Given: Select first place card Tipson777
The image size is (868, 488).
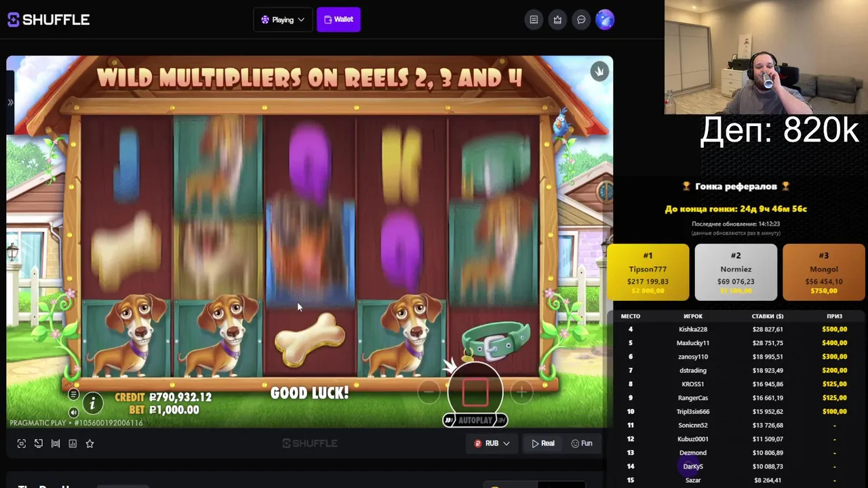Looking at the screenshot, I should click(x=648, y=272).
